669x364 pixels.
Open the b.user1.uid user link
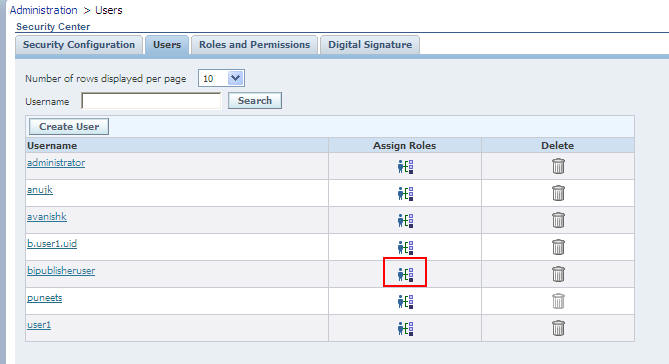[x=52, y=243]
